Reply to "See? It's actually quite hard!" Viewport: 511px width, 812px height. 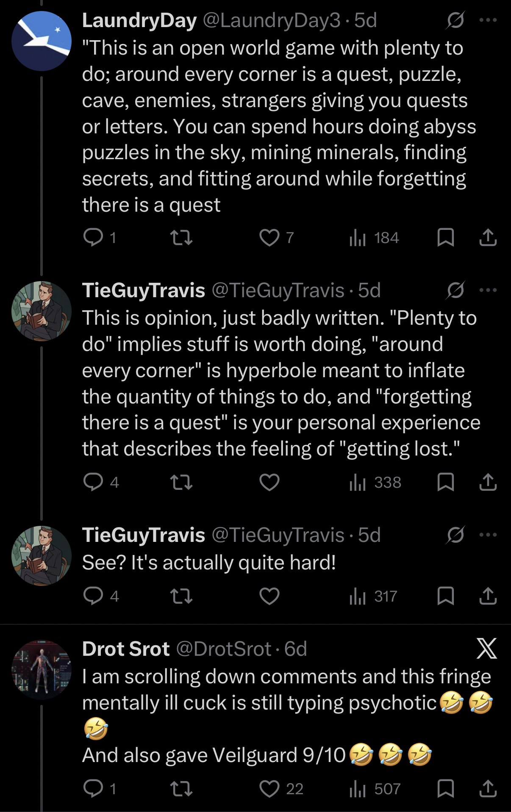(x=93, y=596)
